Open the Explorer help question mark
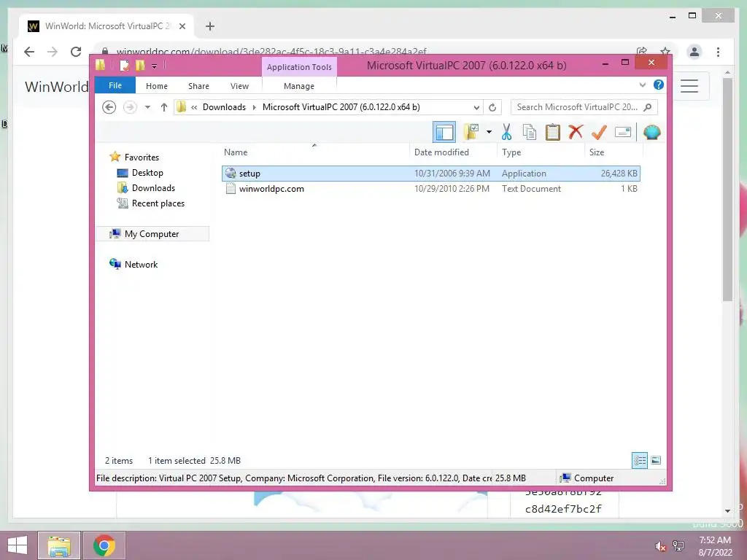 point(659,85)
